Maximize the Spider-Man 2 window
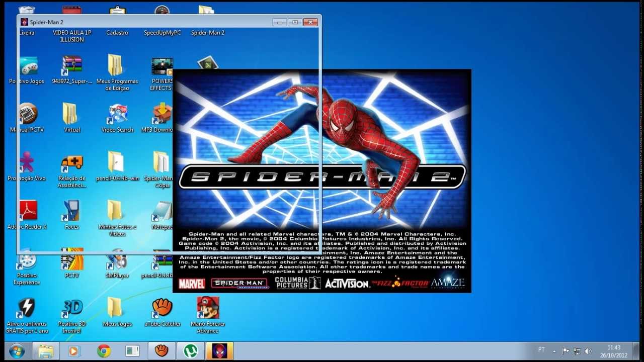644x362 pixels. (x=295, y=22)
